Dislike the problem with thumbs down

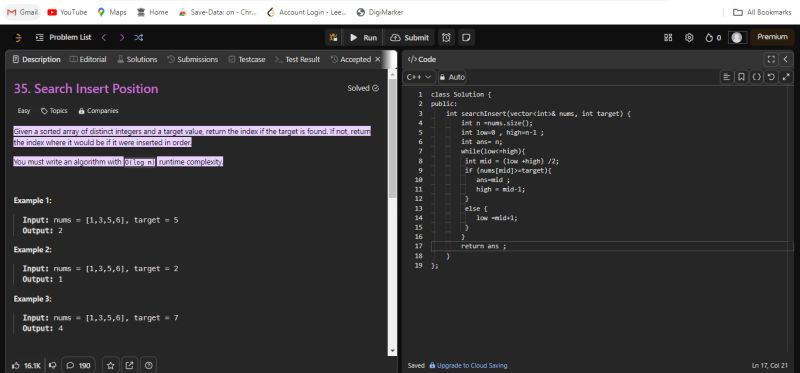pyautogui.click(x=52, y=365)
